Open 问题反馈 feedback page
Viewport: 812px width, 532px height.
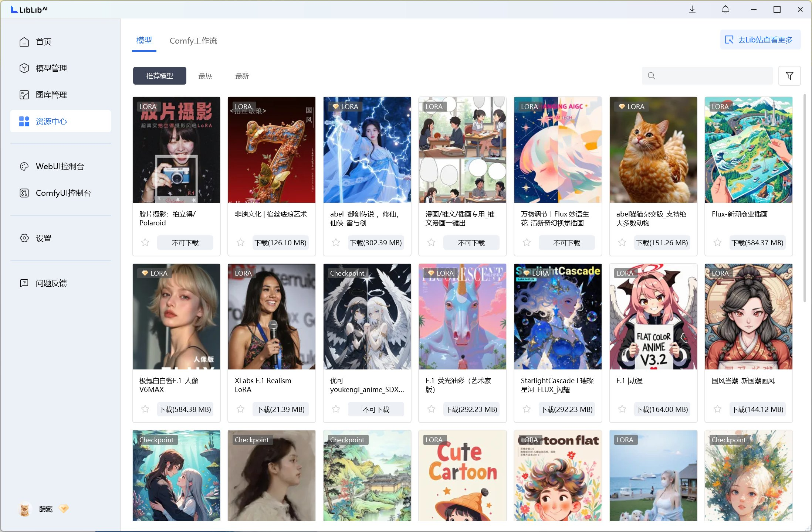pos(51,283)
